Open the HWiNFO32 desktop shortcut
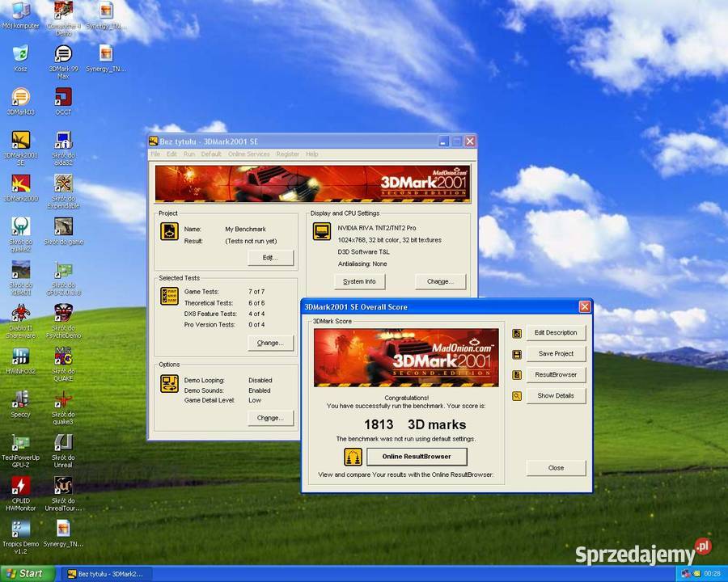728x582 pixels. [20, 361]
